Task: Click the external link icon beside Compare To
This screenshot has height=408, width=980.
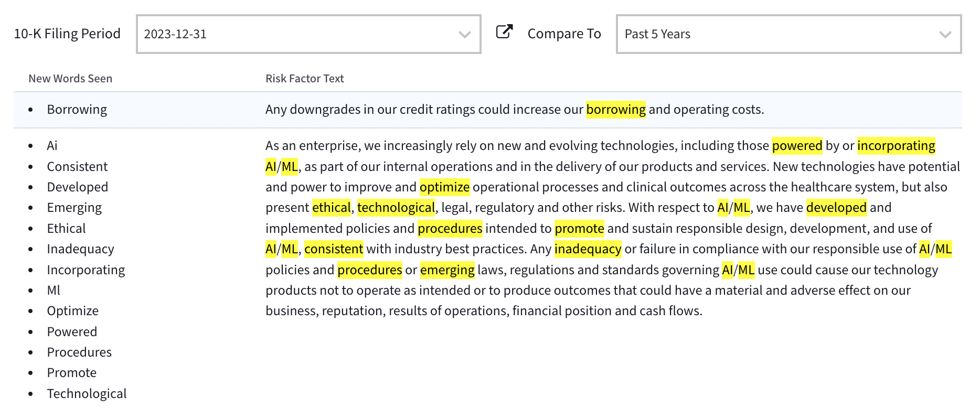Action: pos(504,32)
